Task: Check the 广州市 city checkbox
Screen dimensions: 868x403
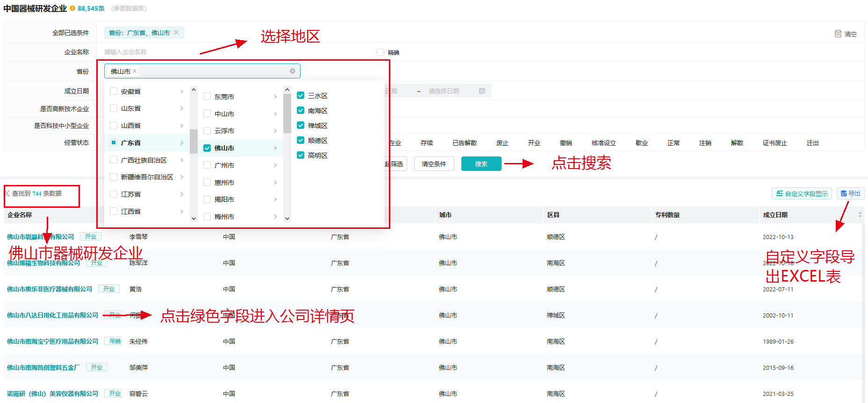Action: point(207,165)
